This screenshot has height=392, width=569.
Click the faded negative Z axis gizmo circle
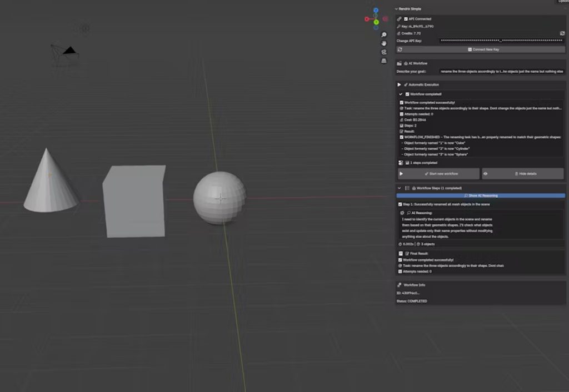coord(376,28)
